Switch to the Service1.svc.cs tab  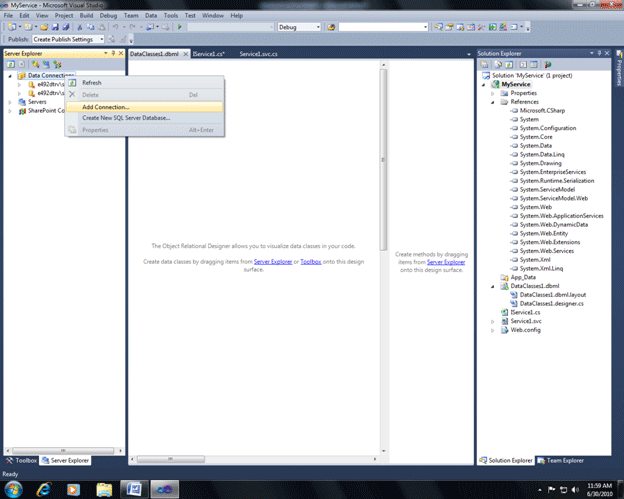coord(258,54)
